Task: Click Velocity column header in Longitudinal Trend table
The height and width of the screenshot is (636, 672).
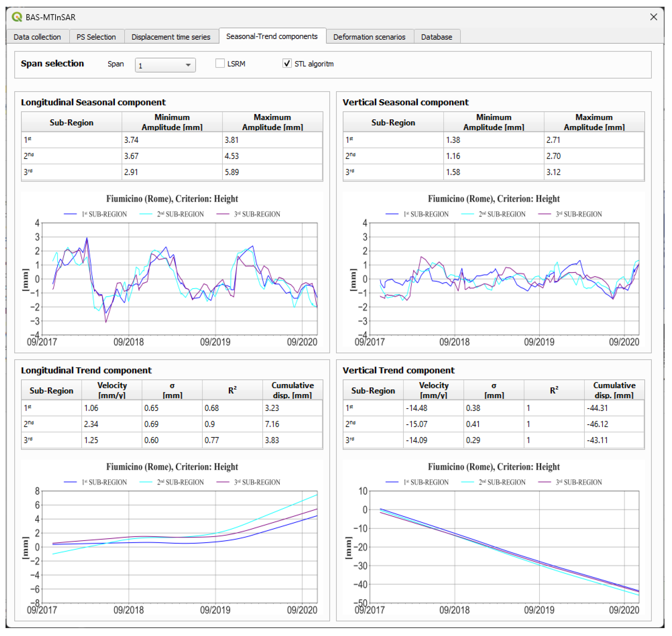Action: pos(111,390)
